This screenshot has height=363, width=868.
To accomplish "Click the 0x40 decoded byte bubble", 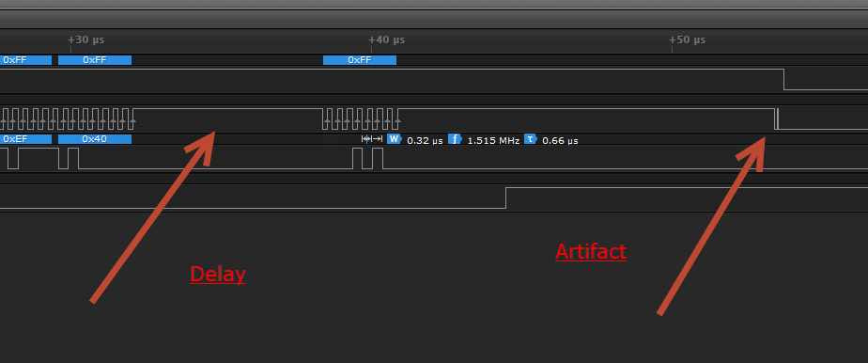I will point(95,138).
